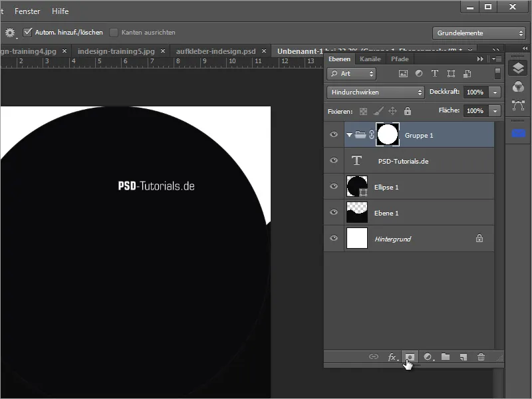
Task: Expand the dock collapse arrows
Action: (x=525, y=49)
